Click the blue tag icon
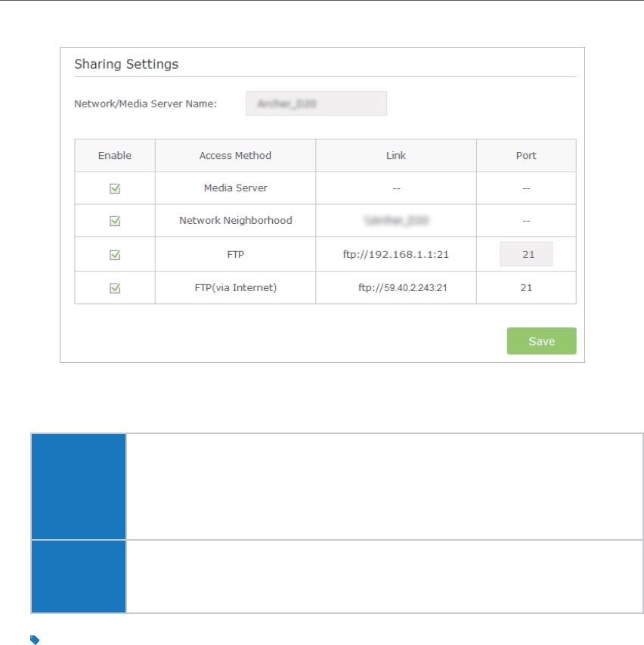The height and width of the screenshot is (645, 644). pyautogui.click(x=35, y=639)
